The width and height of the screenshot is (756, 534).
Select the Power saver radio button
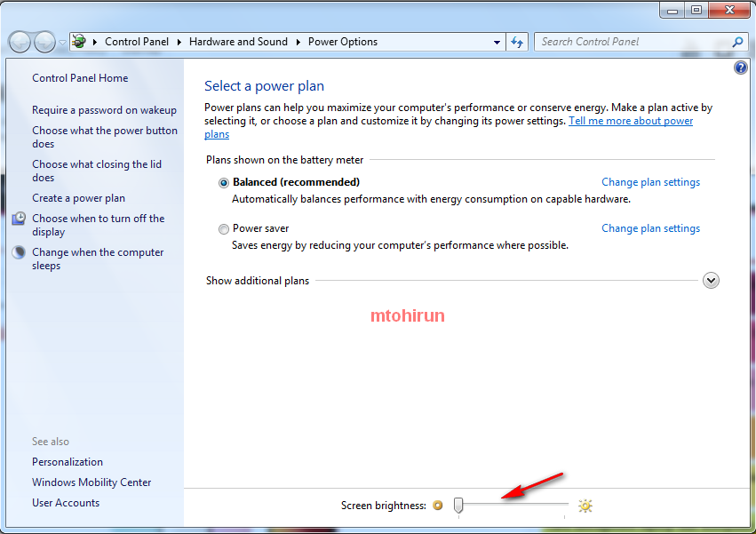point(223,229)
